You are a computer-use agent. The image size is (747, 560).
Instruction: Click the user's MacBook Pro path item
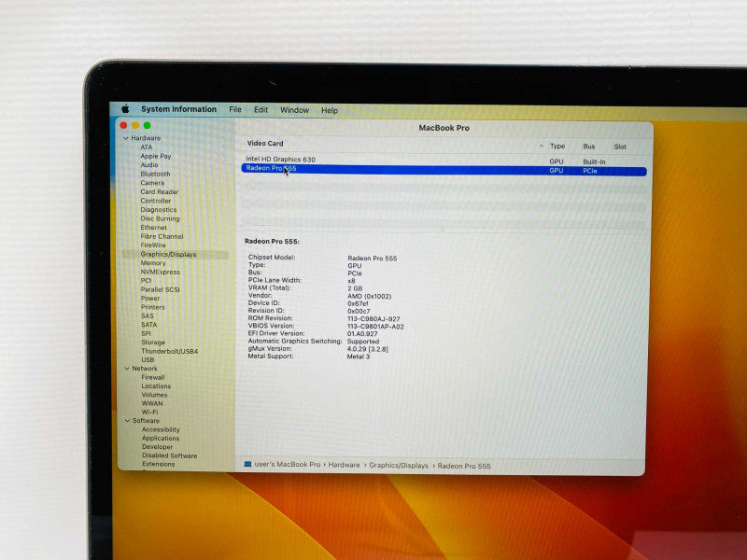[288, 464]
